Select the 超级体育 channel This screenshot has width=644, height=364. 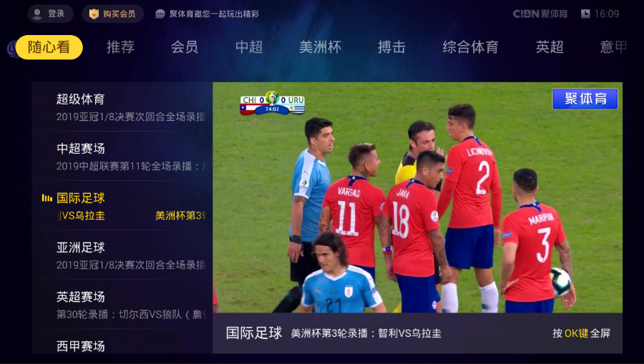(122, 107)
